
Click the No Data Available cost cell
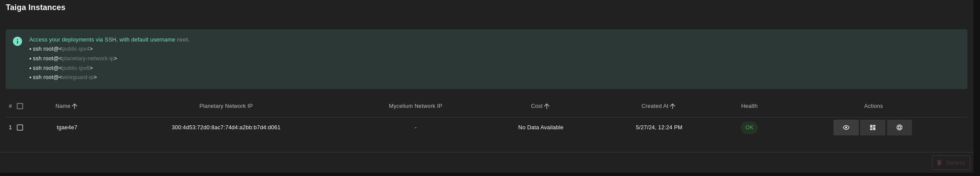[540, 128]
